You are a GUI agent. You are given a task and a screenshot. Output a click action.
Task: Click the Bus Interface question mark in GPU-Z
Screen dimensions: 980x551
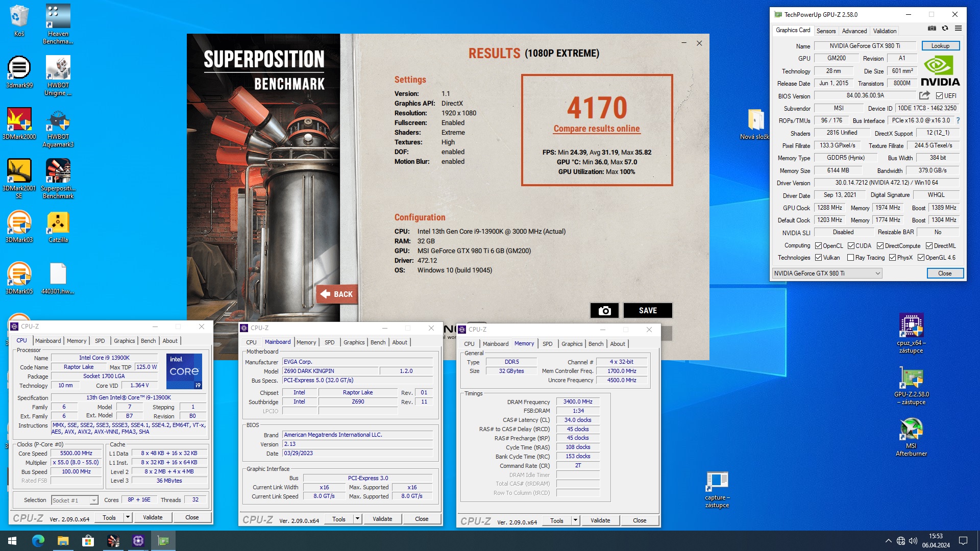point(958,120)
